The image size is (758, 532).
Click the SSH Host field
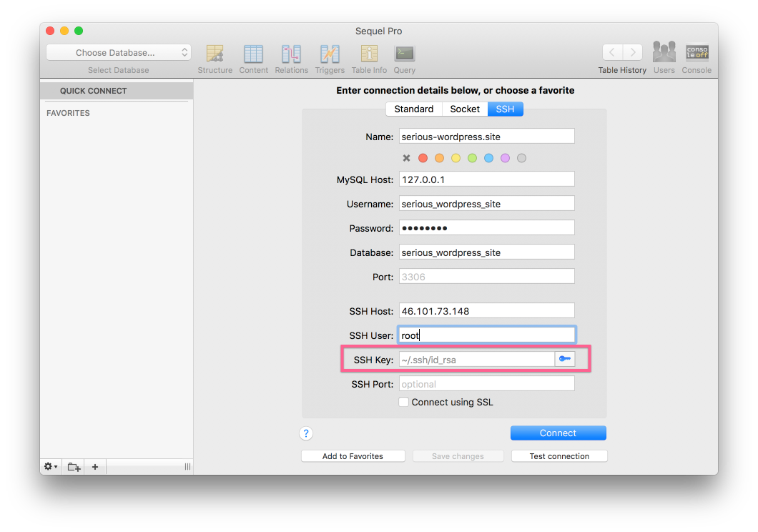pos(487,311)
